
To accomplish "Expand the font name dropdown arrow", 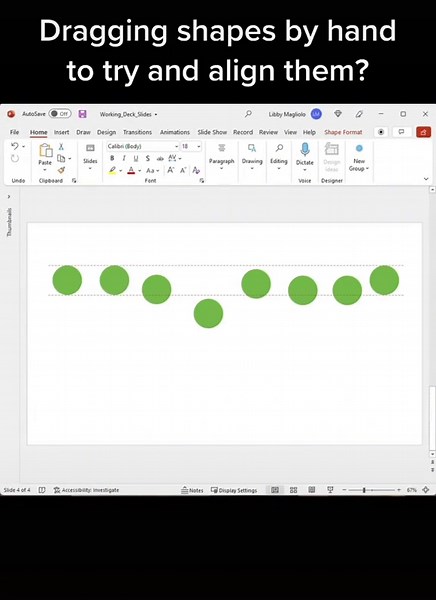I will 176,147.
